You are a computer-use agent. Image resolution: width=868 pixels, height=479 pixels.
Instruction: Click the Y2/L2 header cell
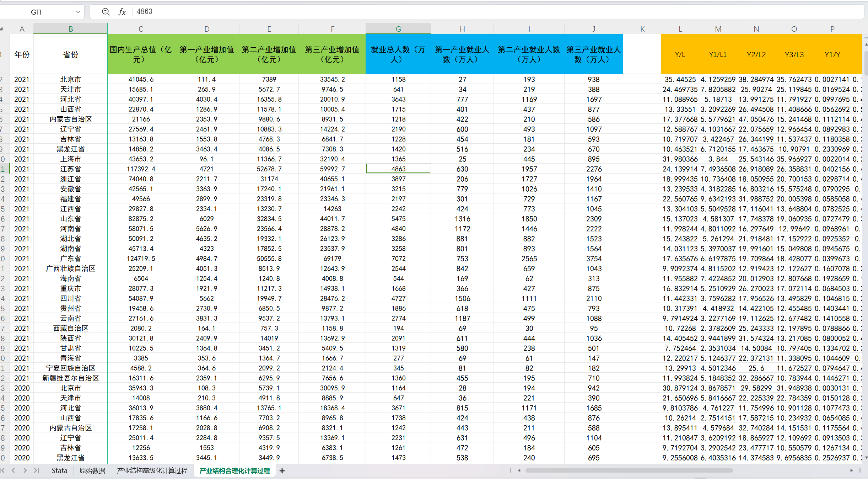coord(756,54)
